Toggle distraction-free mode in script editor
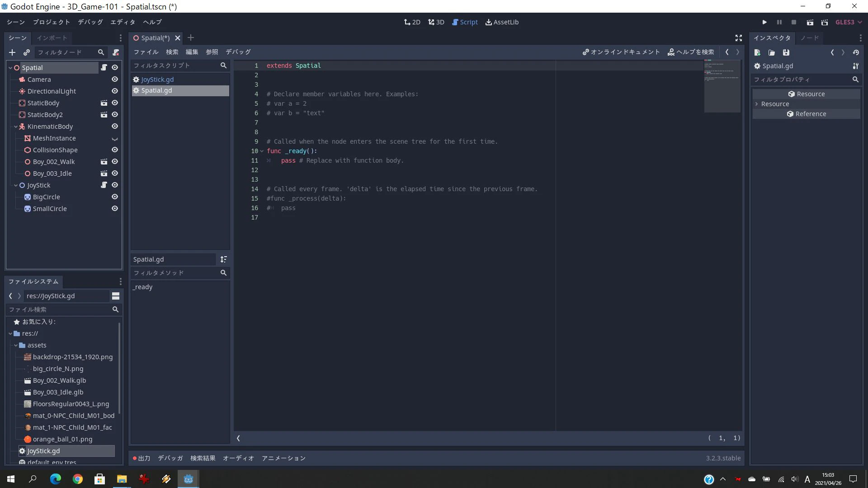The width and height of the screenshot is (868, 488). coord(739,38)
